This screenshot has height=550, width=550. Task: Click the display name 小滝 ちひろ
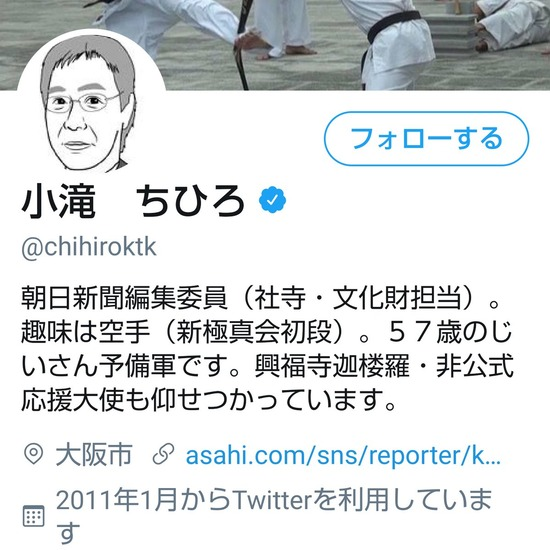[x=133, y=201]
